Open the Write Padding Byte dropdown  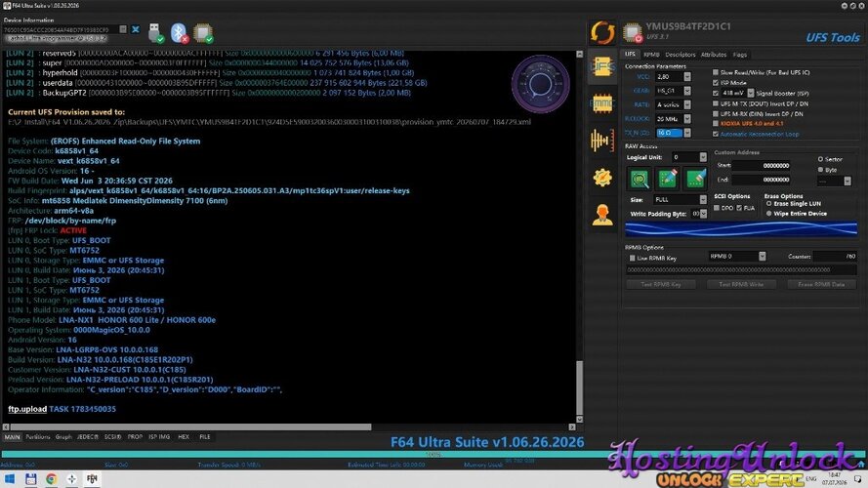703,214
